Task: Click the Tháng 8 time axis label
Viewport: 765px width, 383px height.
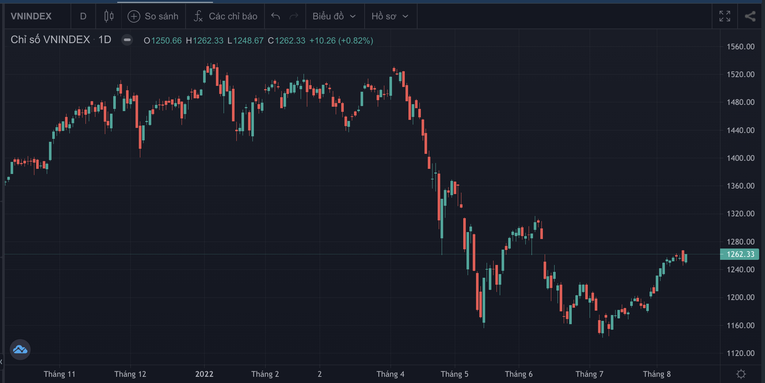Action: [x=657, y=374]
